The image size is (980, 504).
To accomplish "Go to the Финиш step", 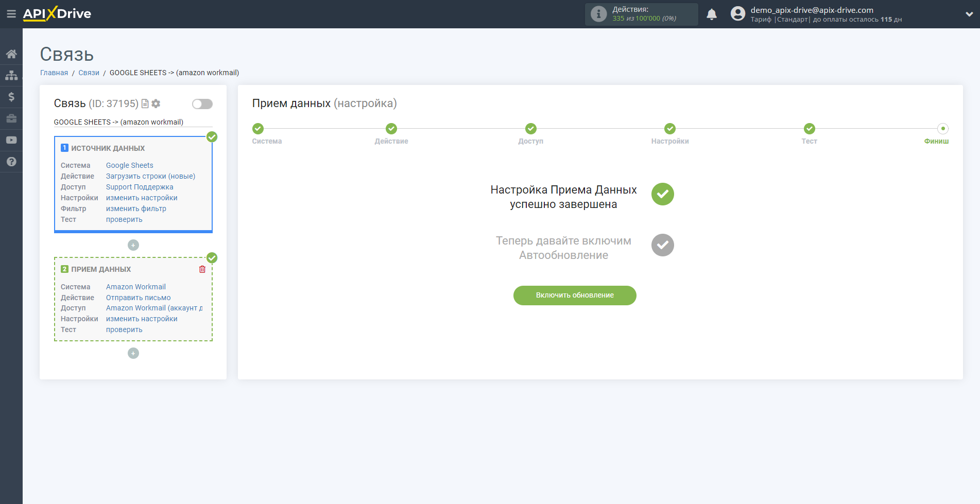I will 943,129.
